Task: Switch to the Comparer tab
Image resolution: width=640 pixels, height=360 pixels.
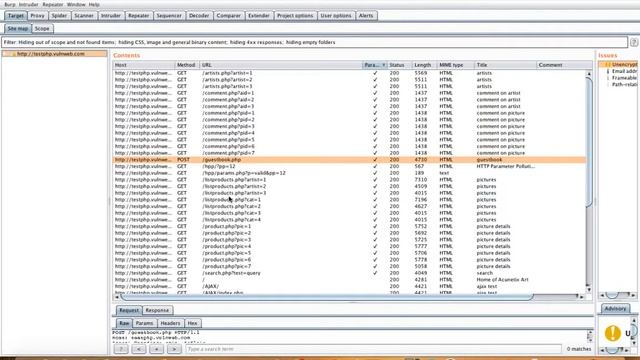Action: (x=229, y=16)
